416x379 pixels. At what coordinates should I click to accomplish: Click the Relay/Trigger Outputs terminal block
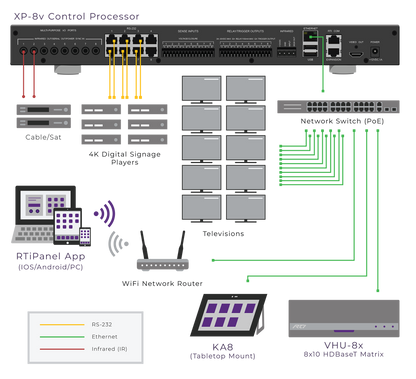point(246,52)
